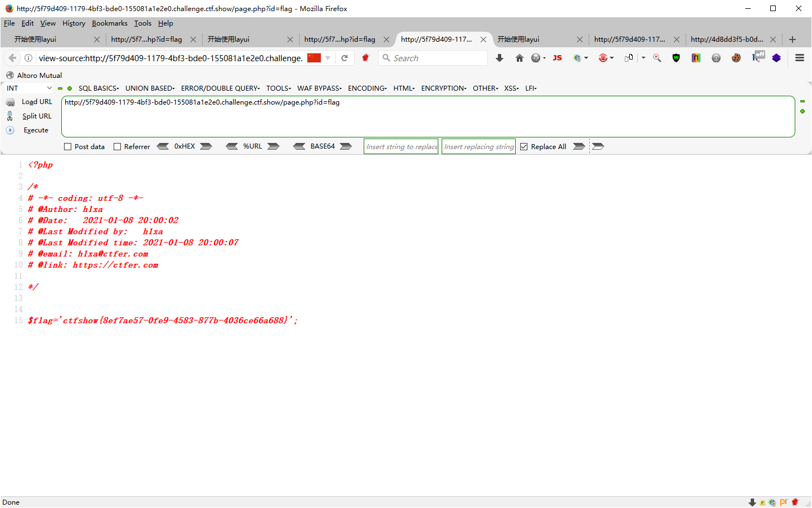
Task: Click the magnifier search extension icon
Action: tap(657, 58)
